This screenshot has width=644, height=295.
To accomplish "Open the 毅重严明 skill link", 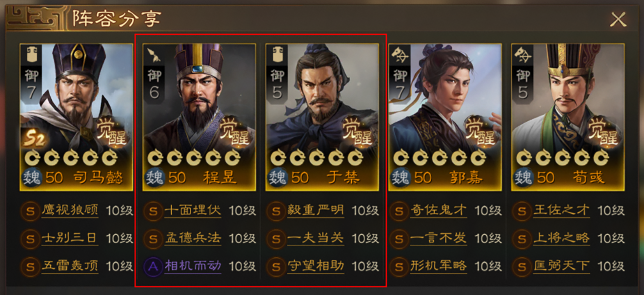I will 315,211.
